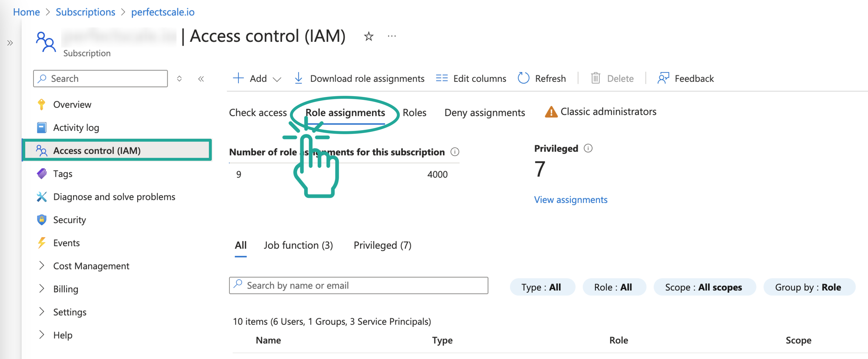Click the info icon beside Privileged

click(588, 149)
